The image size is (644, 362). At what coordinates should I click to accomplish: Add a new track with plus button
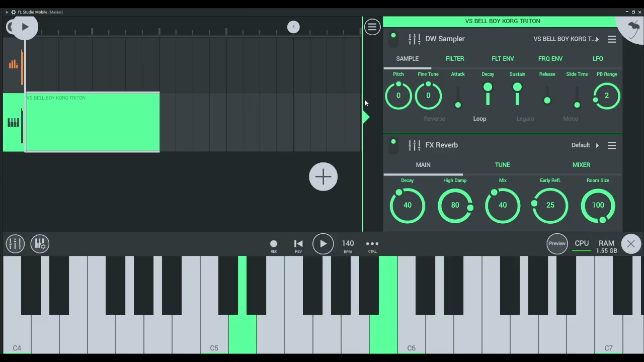pos(323,176)
